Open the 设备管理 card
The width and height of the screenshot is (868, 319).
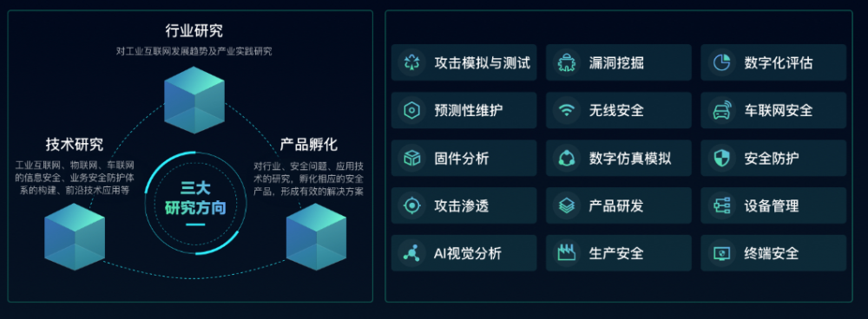(x=773, y=205)
